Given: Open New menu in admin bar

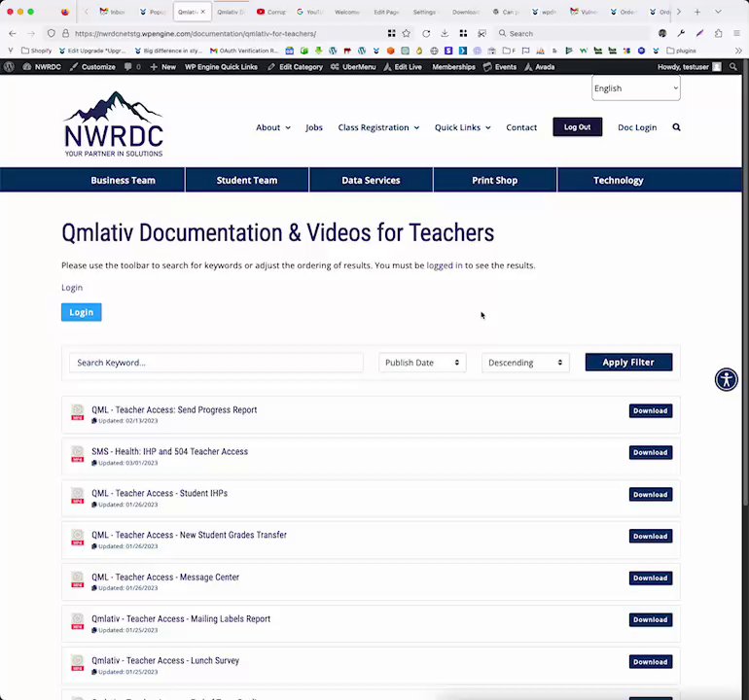Looking at the screenshot, I should pyautogui.click(x=162, y=67).
